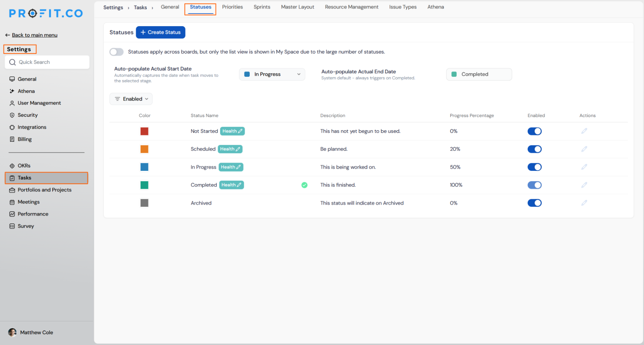This screenshot has width=644, height=345.
Task: Switch to the Priorities tab
Action: point(232,7)
